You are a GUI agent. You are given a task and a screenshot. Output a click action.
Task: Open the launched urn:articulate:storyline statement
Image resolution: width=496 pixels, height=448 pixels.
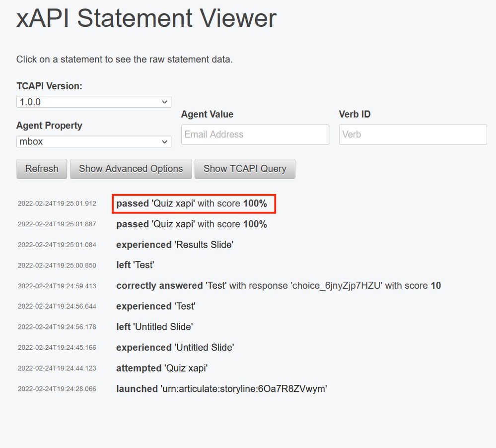coord(221,388)
